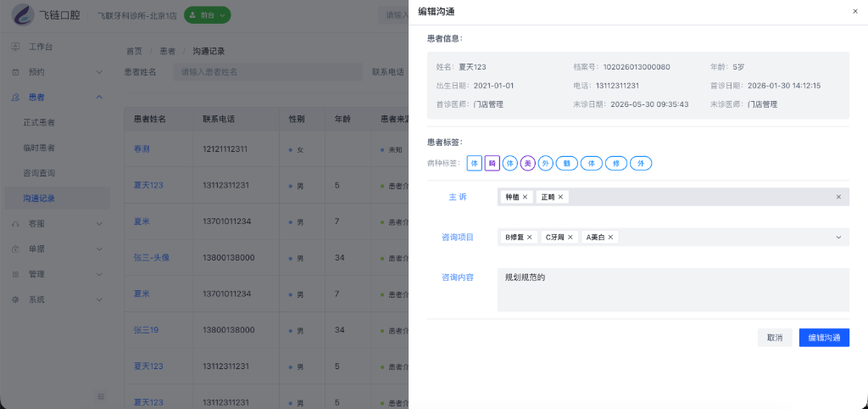Expand the 咨询项目 dropdown arrow
Viewport: 868px width, 409px height.
pos(838,238)
